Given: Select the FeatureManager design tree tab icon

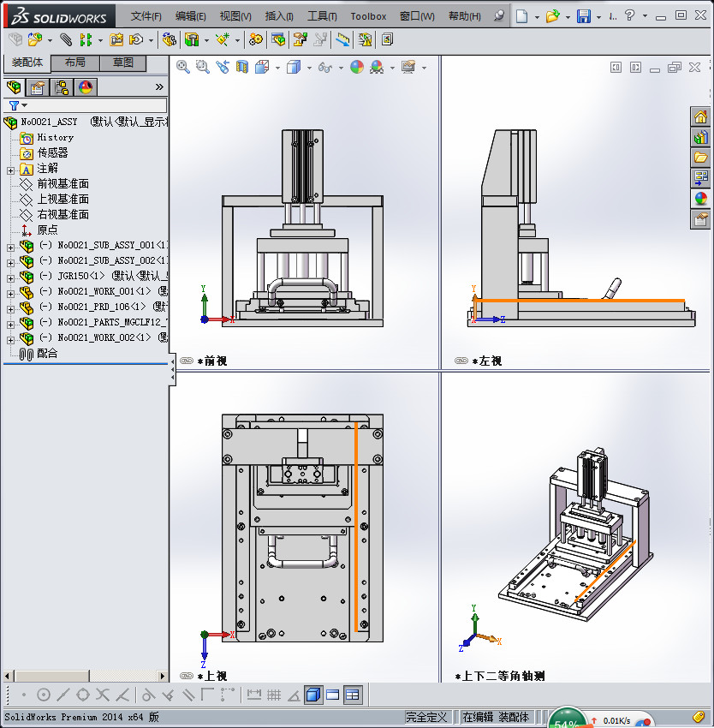Looking at the screenshot, I should click(x=14, y=87).
